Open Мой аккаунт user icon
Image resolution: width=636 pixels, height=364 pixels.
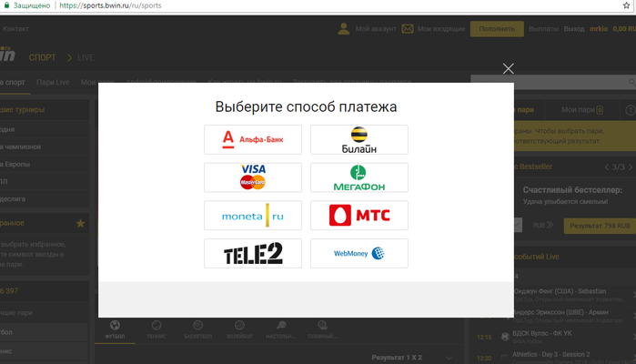coord(344,28)
